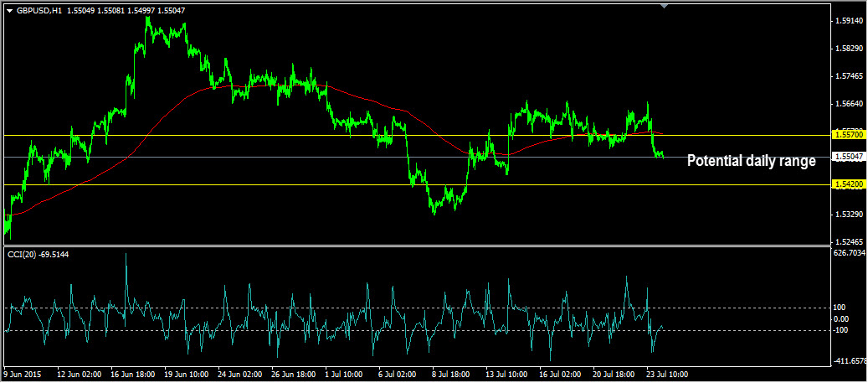
Task: Click the 12 Jun 02:00 time label
Action: click(78, 374)
